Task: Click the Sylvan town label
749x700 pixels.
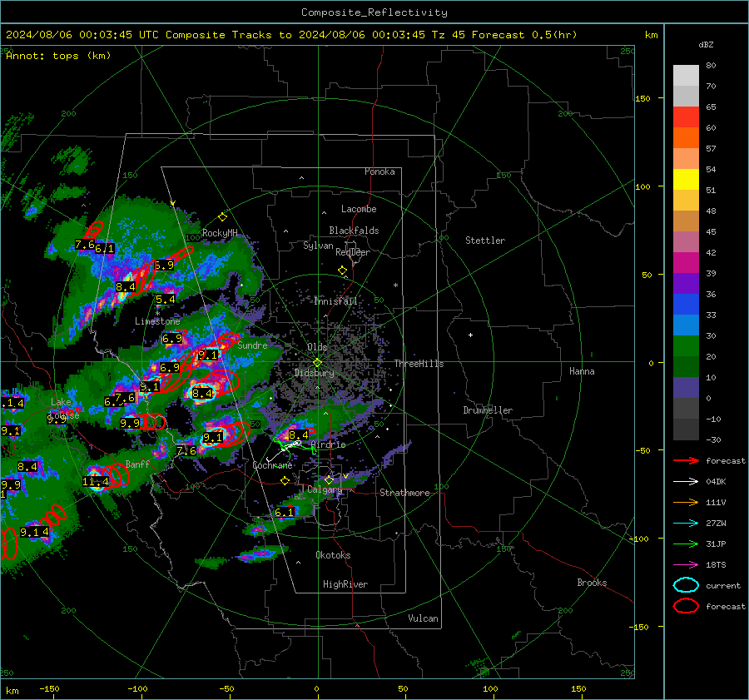Action: pyautogui.click(x=318, y=246)
